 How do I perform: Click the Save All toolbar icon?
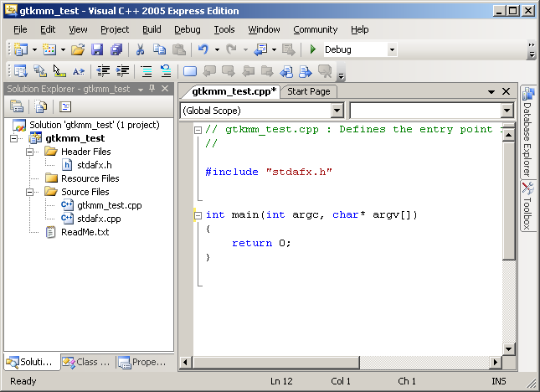tap(116, 50)
